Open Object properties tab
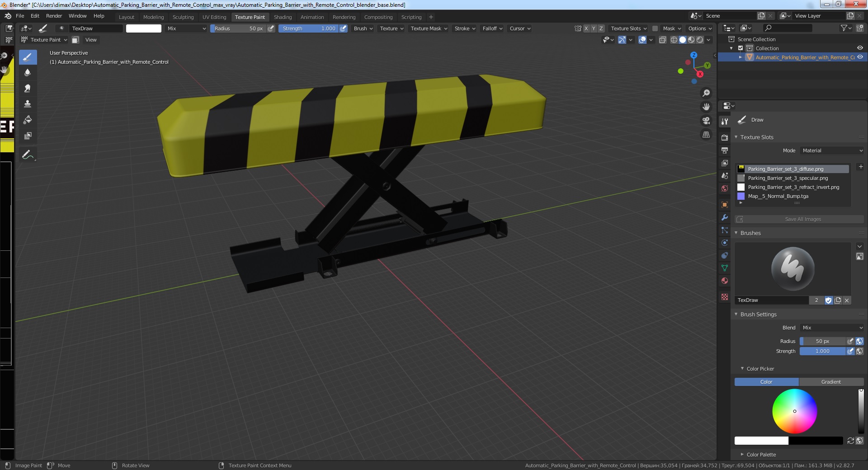 coord(725,205)
